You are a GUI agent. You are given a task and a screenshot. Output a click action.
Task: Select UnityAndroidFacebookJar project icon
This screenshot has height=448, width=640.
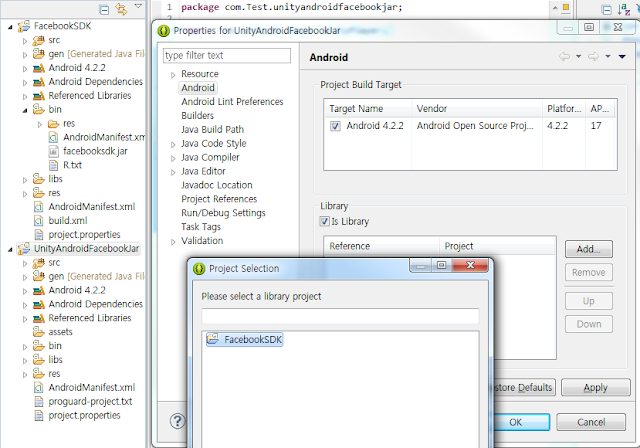point(24,248)
